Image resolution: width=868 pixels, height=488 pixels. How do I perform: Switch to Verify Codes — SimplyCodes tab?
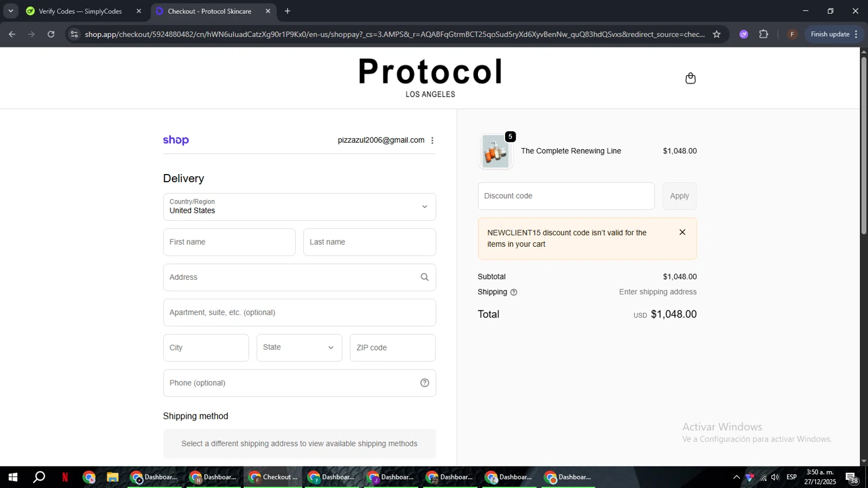pyautogui.click(x=80, y=11)
